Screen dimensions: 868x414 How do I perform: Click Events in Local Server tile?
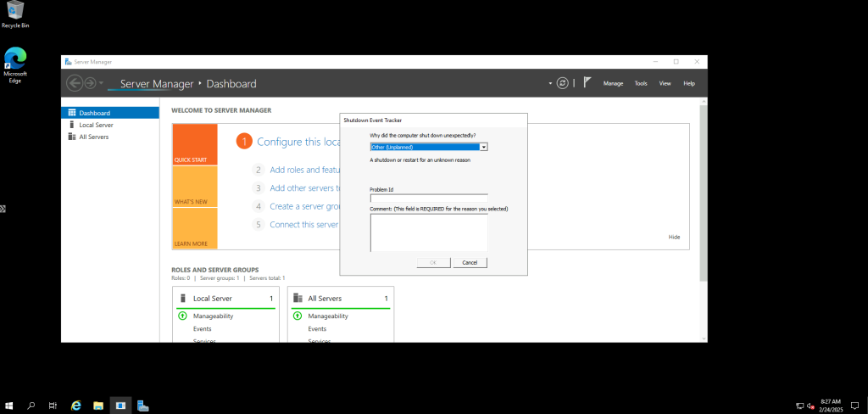click(x=202, y=328)
